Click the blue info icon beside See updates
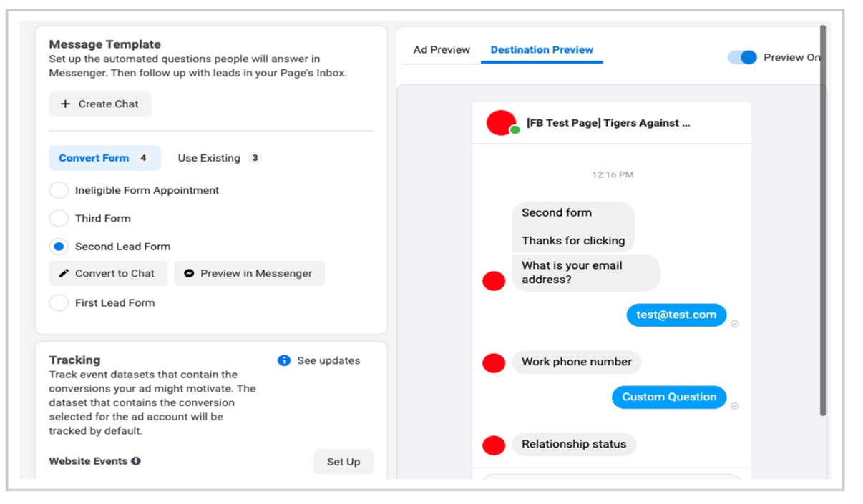This screenshot has width=863, height=504. pyautogui.click(x=284, y=360)
